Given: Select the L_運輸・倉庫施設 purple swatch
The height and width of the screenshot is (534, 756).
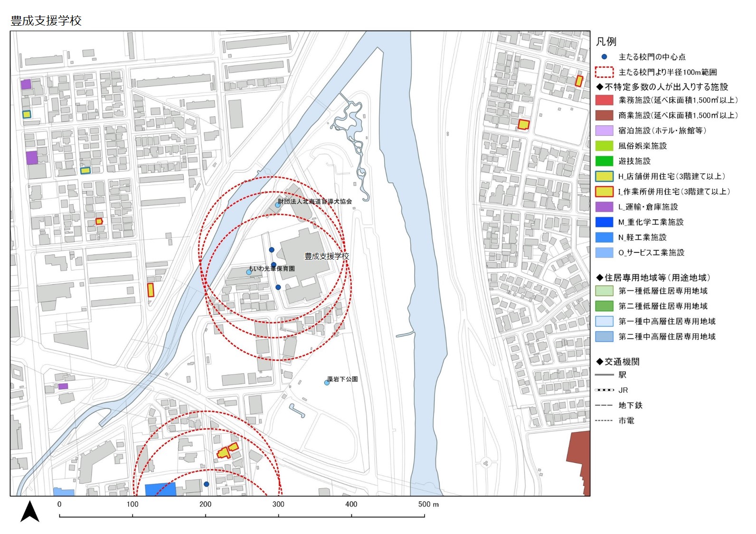Looking at the screenshot, I should (x=604, y=206).
